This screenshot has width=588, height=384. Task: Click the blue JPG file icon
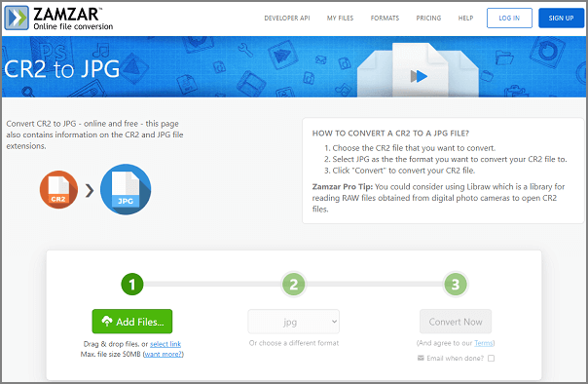click(126, 189)
